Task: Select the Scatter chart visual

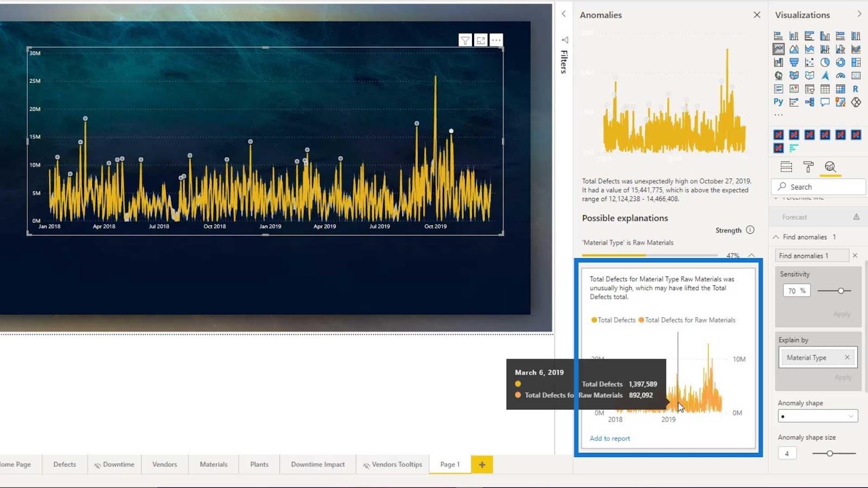Action: point(809,62)
